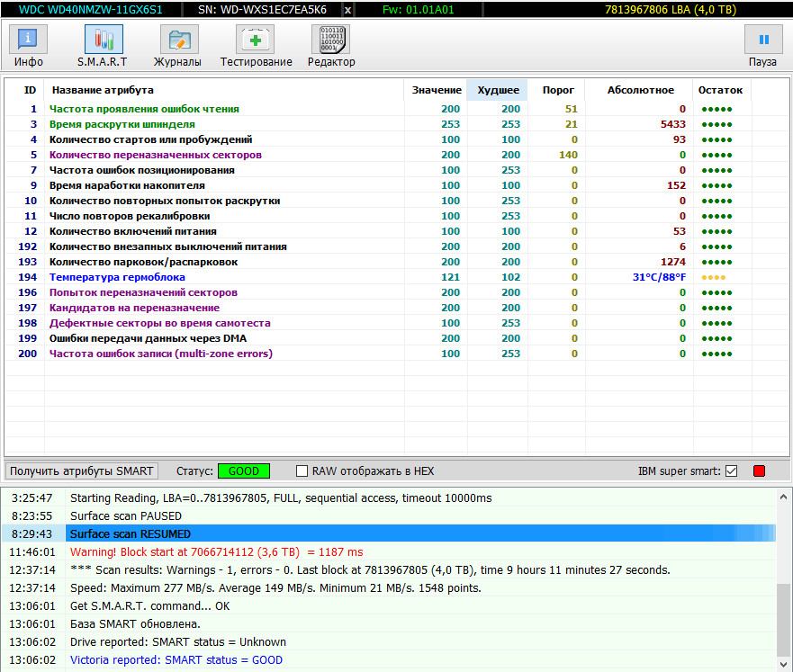Click the green GOOD status indicator
Screen dimensions: 793x672
click(x=243, y=470)
